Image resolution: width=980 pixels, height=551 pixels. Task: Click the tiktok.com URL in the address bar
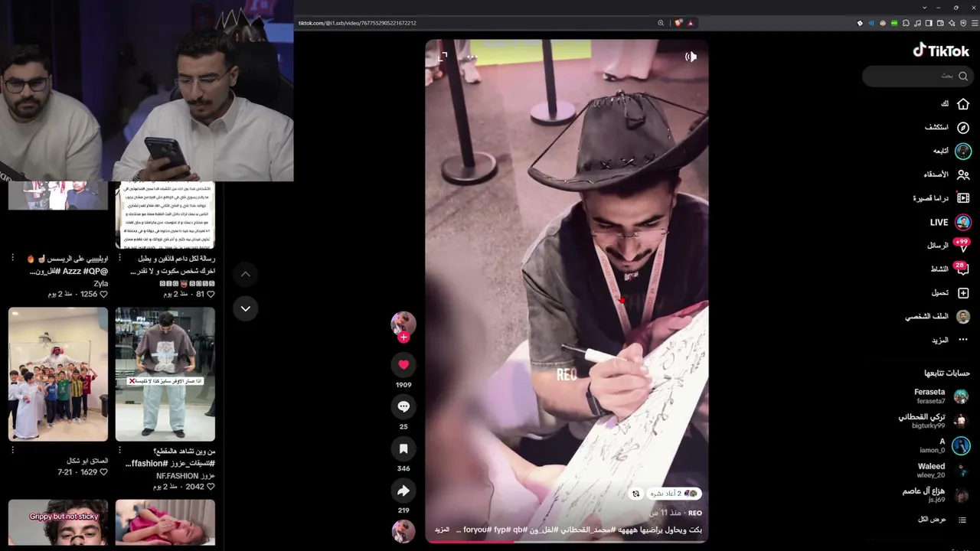click(x=357, y=23)
